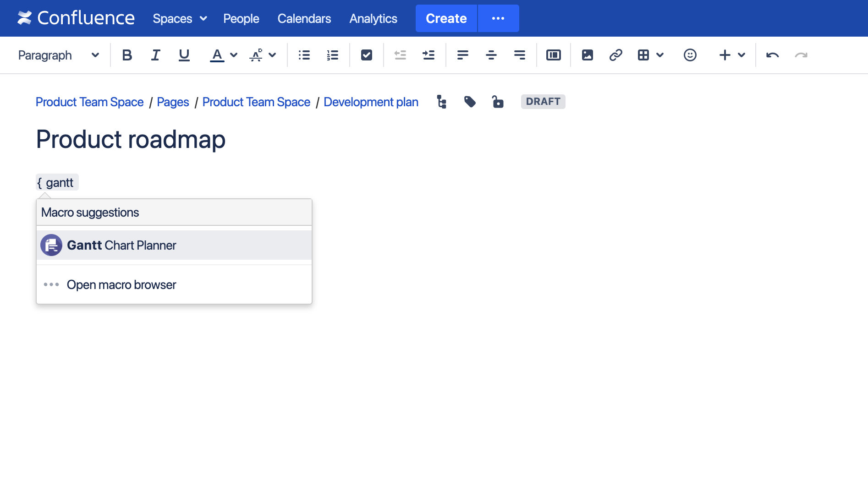
Task: Open the Analytics menu
Action: tap(373, 18)
